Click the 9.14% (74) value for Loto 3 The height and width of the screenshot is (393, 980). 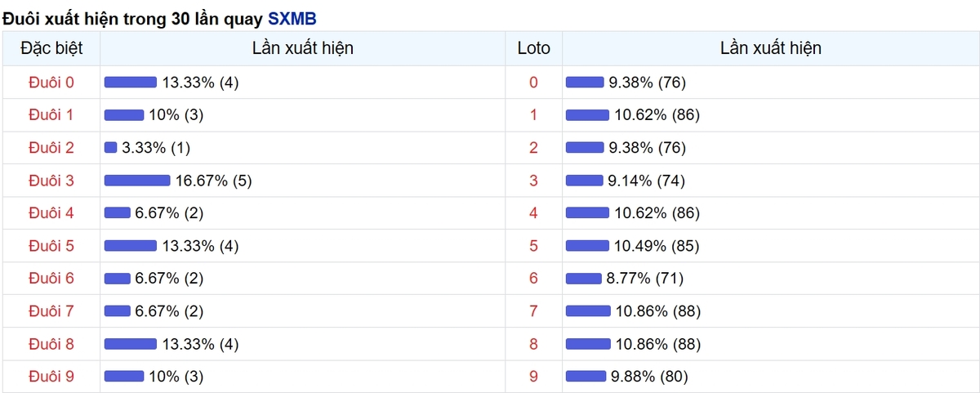[647, 181]
